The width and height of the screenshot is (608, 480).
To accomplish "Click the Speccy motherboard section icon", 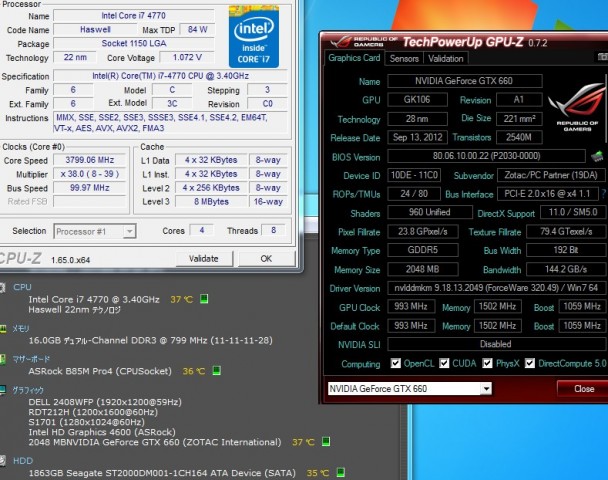I will pos(3,359).
